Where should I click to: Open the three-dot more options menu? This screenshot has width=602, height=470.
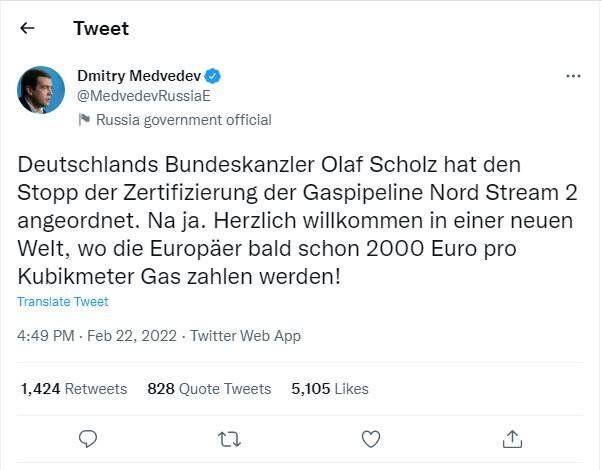click(x=573, y=76)
